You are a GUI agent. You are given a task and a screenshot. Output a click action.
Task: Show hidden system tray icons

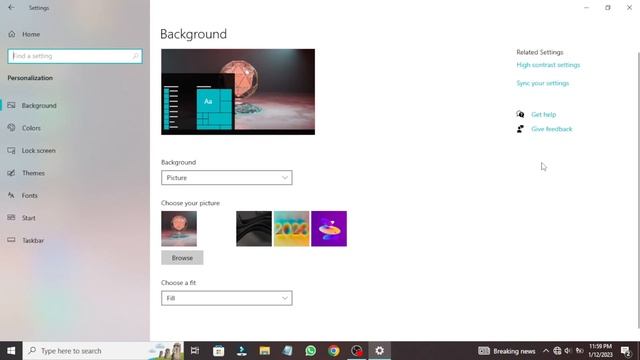point(546,351)
